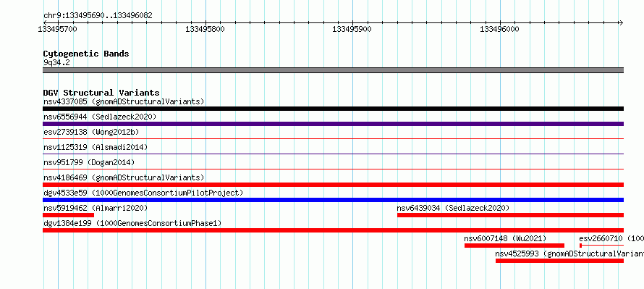644x289 pixels.
Task: Select the nsv951799 Dogan2014 label
Action: tap(89, 162)
